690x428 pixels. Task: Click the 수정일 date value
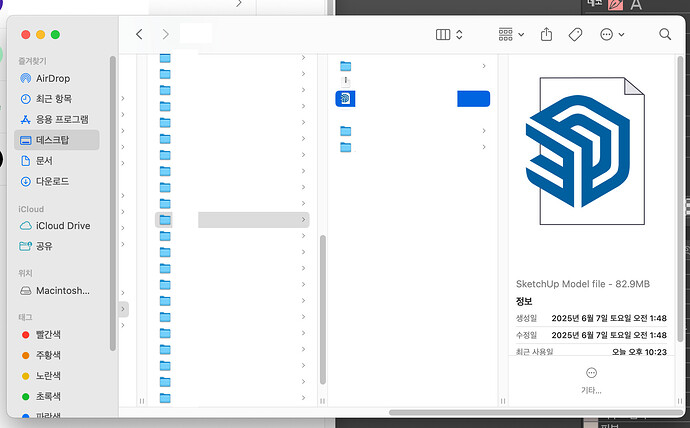click(609, 335)
